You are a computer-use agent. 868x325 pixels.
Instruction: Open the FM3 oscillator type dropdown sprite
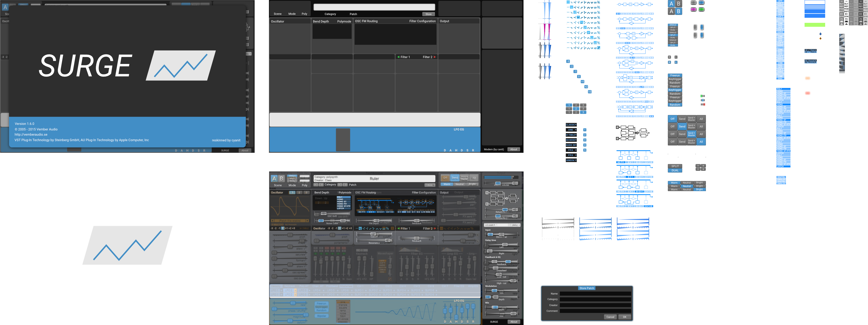pyautogui.click(x=571, y=150)
